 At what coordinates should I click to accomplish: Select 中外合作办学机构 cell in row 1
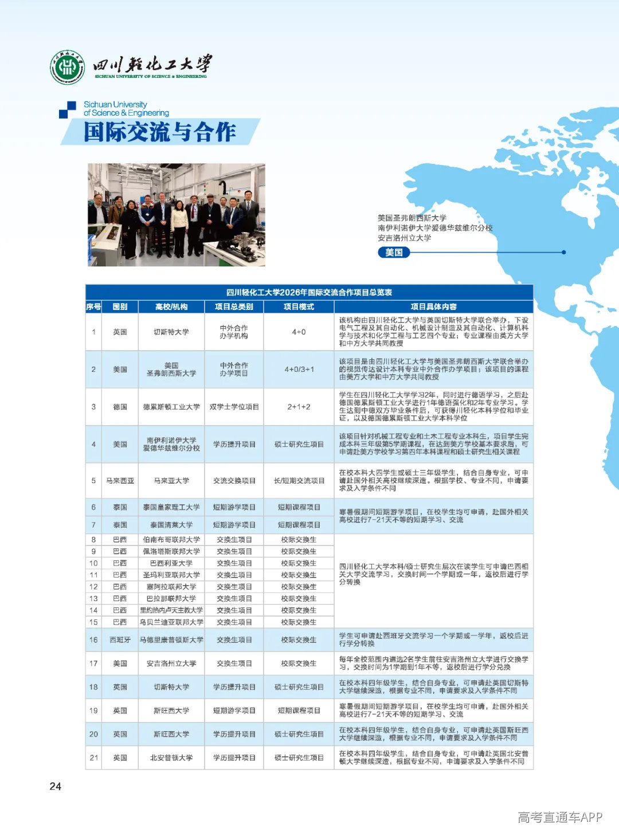pos(234,332)
